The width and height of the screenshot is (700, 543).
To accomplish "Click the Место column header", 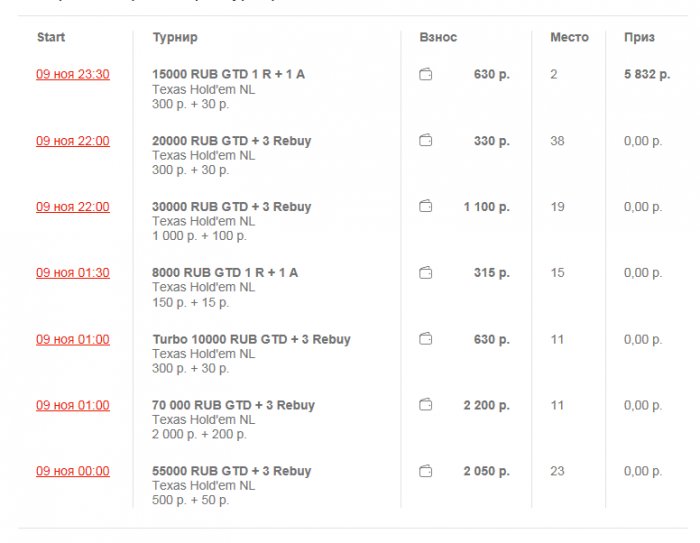I will click(569, 37).
